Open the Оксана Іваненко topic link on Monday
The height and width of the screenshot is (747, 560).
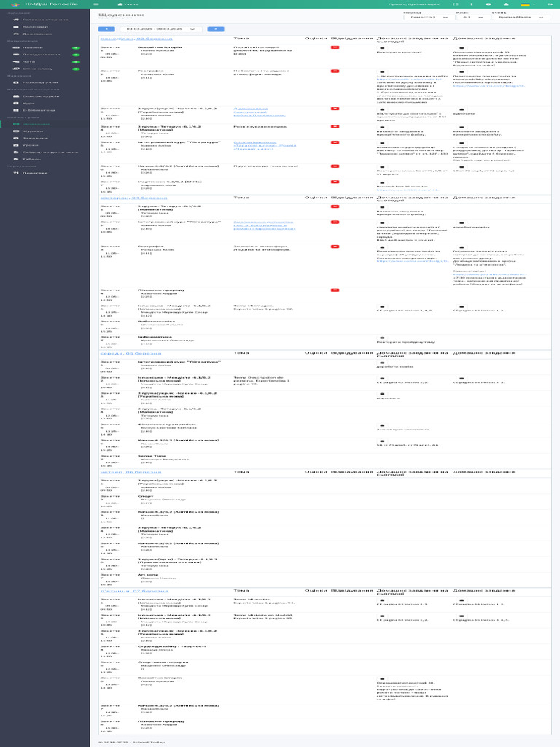265,145
